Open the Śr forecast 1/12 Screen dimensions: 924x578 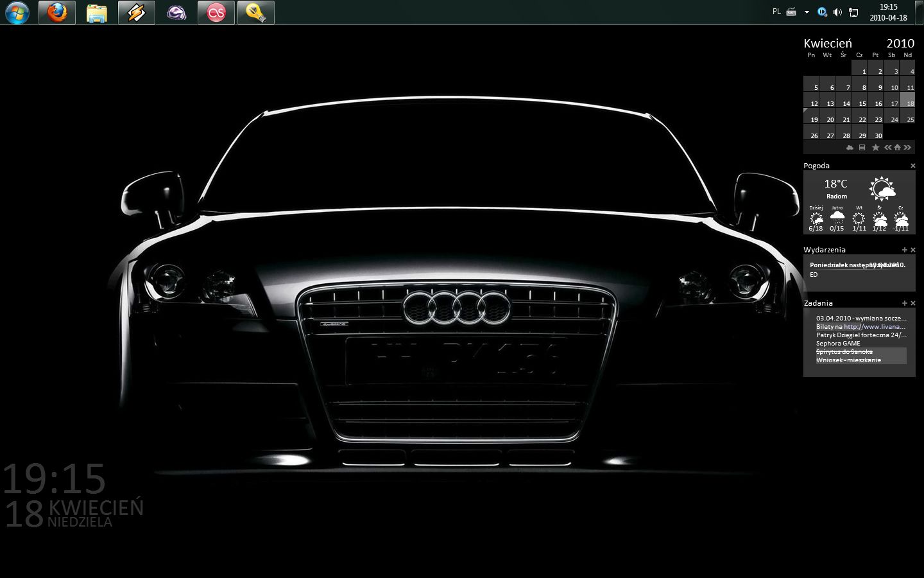880,218
